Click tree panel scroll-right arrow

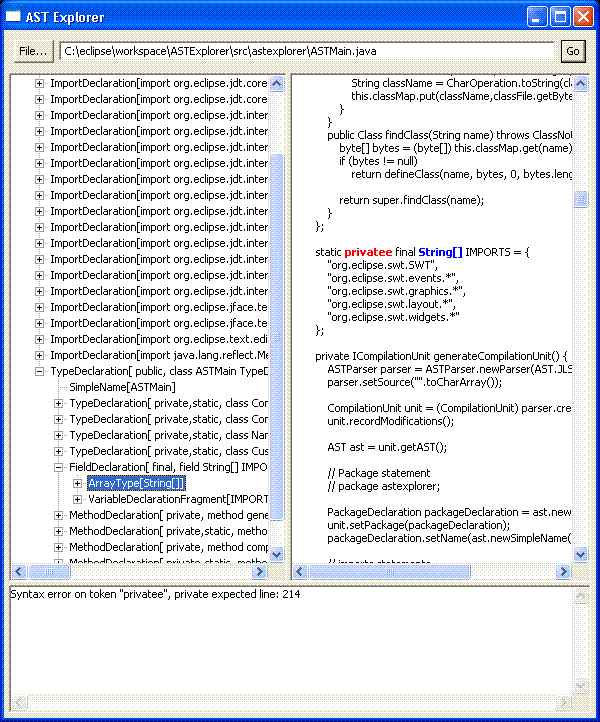point(260,571)
